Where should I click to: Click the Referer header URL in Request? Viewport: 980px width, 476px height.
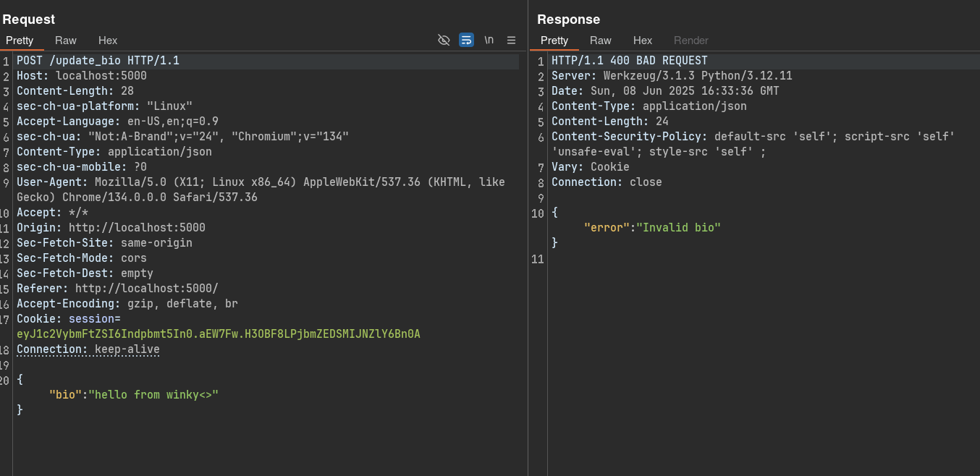[146, 289]
